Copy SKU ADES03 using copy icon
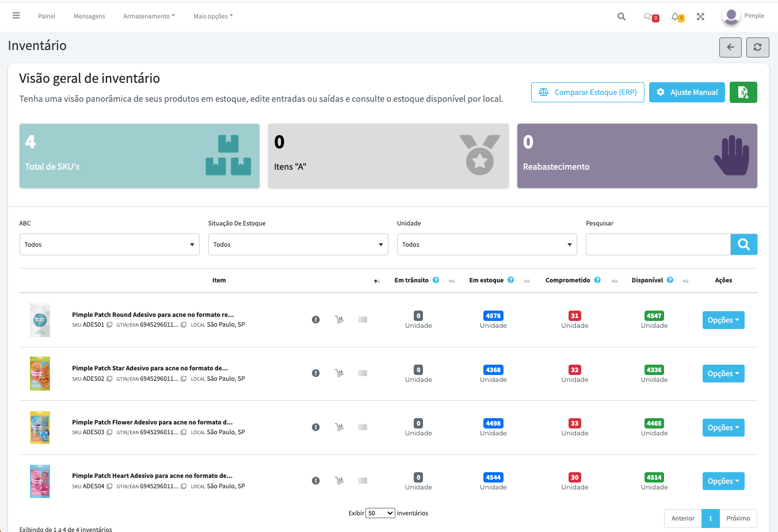 tap(109, 433)
